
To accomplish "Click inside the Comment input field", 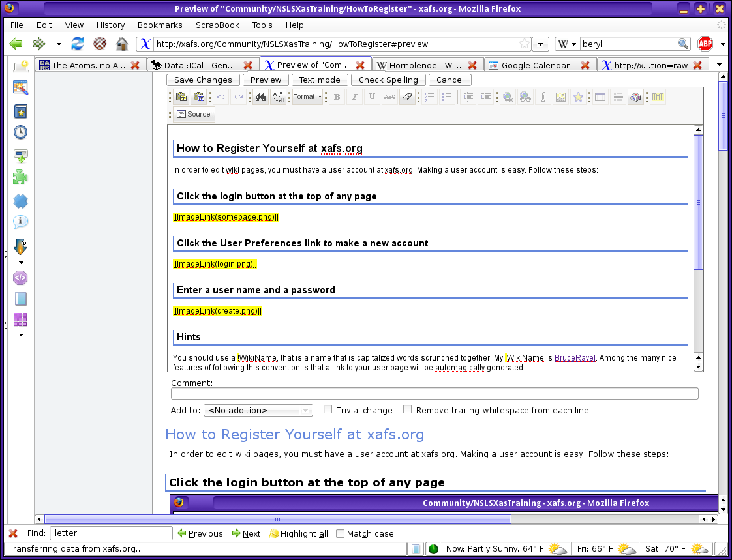I will point(435,394).
